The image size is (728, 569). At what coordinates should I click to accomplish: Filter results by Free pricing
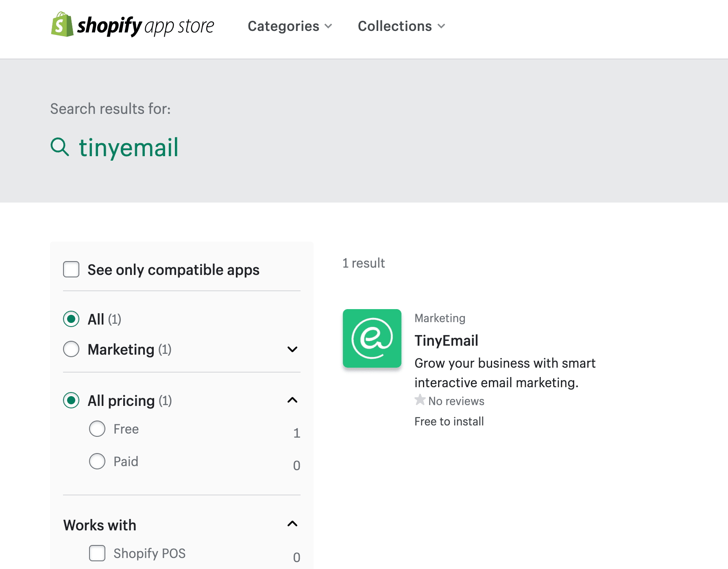[x=97, y=429]
